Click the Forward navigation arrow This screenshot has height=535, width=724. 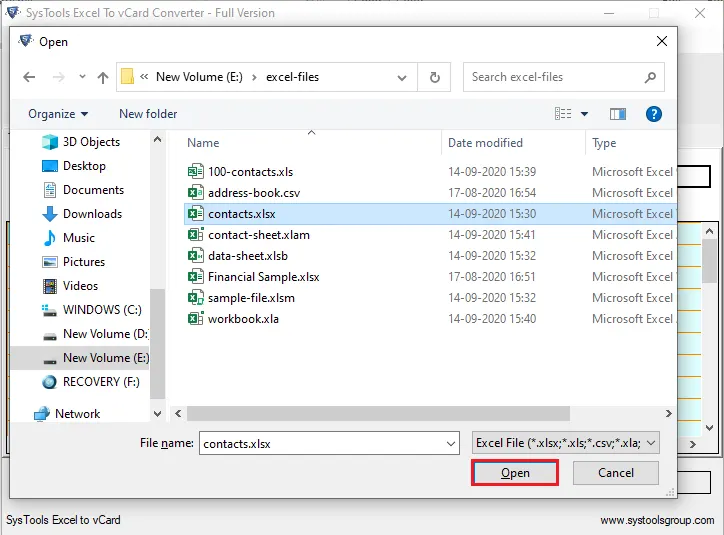(x=59, y=77)
